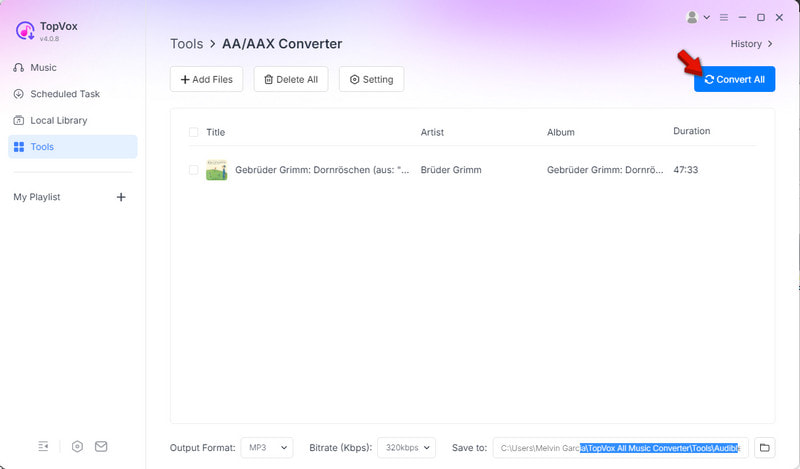
Task: Open the hamburger menu icon
Action: [x=723, y=17]
